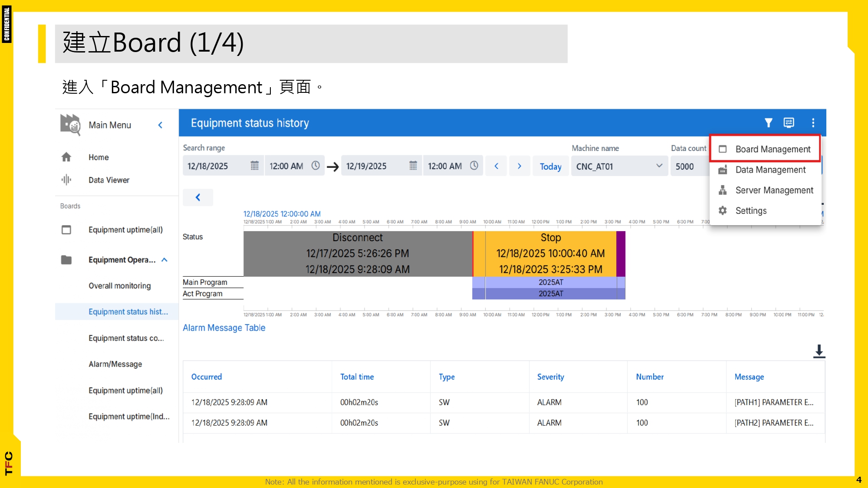Click the download icon above the Alarm Message Table
The height and width of the screenshot is (488, 868).
[x=819, y=351]
